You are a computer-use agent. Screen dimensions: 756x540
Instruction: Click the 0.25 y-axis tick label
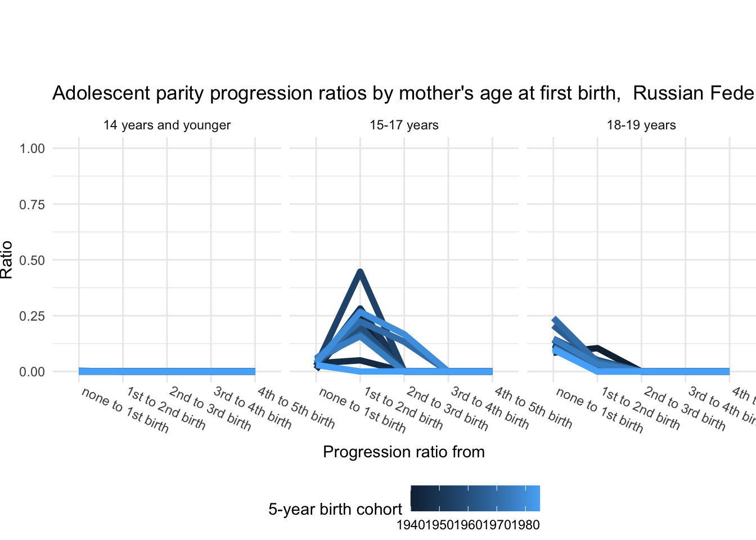coord(32,316)
